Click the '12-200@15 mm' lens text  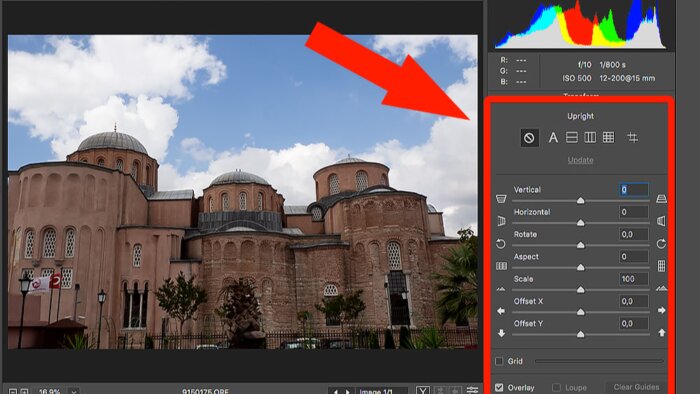coord(627,78)
